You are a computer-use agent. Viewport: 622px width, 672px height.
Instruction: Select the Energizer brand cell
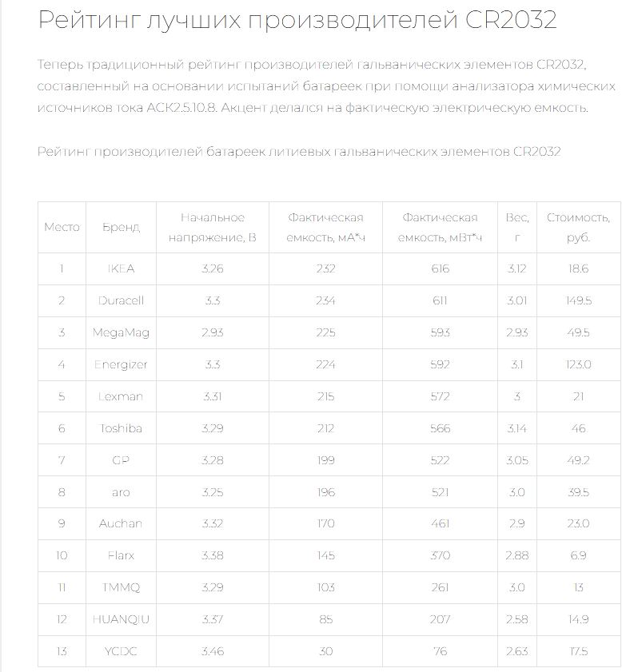point(121,364)
